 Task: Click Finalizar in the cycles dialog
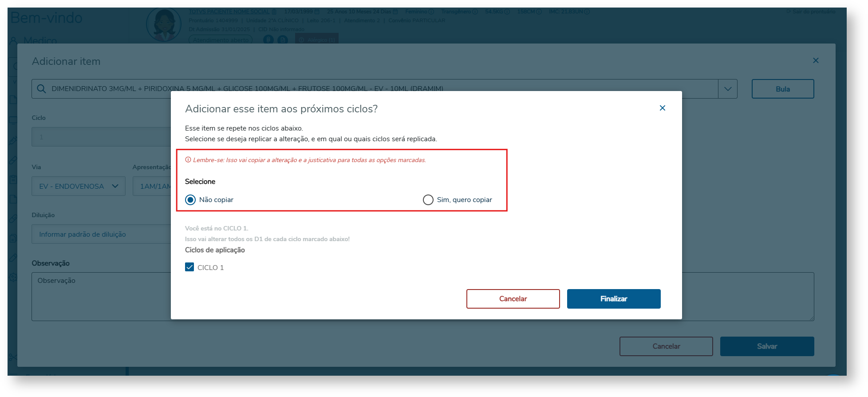[x=613, y=299]
